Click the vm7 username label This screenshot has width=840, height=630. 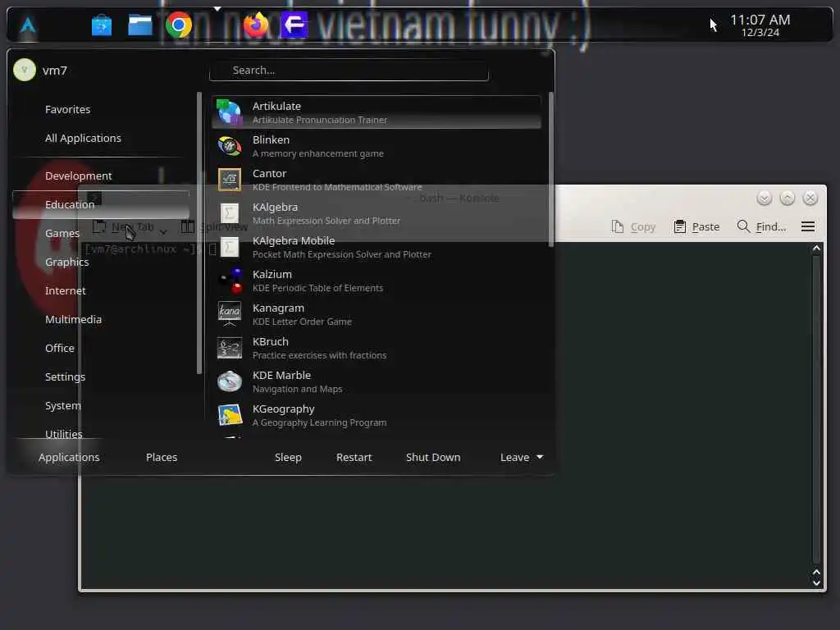pyautogui.click(x=55, y=71)
